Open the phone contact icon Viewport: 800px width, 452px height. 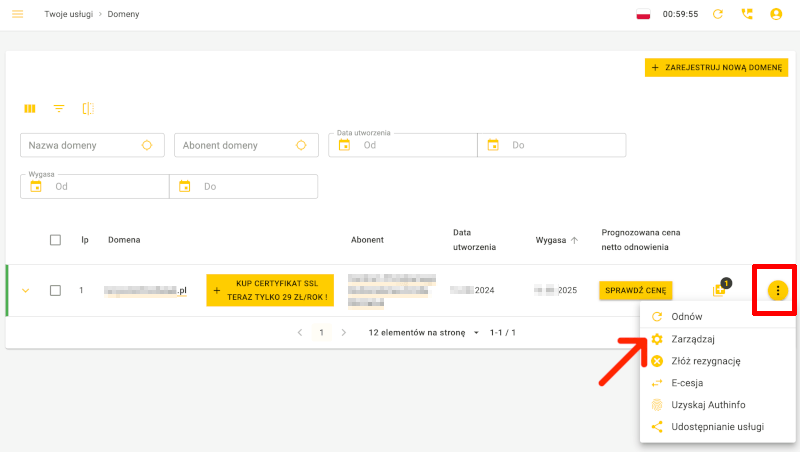746,14
